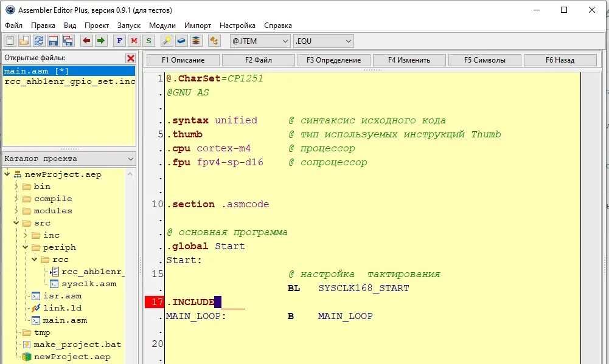Click the green S toolbar icon
Screen dimensions: 609x364
[x=148, y=41]
